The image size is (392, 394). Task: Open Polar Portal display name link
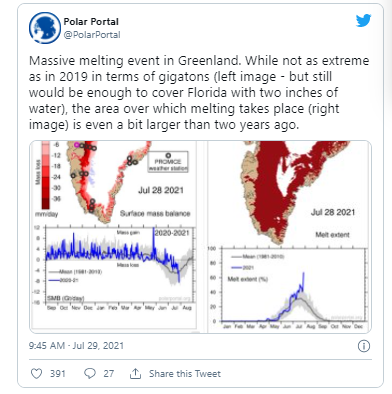[91, 22]
